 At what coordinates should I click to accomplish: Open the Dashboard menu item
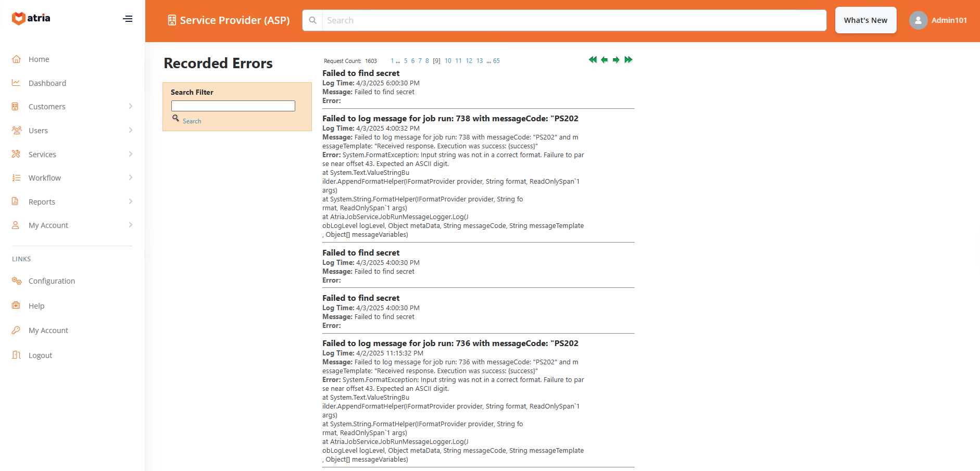47,83
